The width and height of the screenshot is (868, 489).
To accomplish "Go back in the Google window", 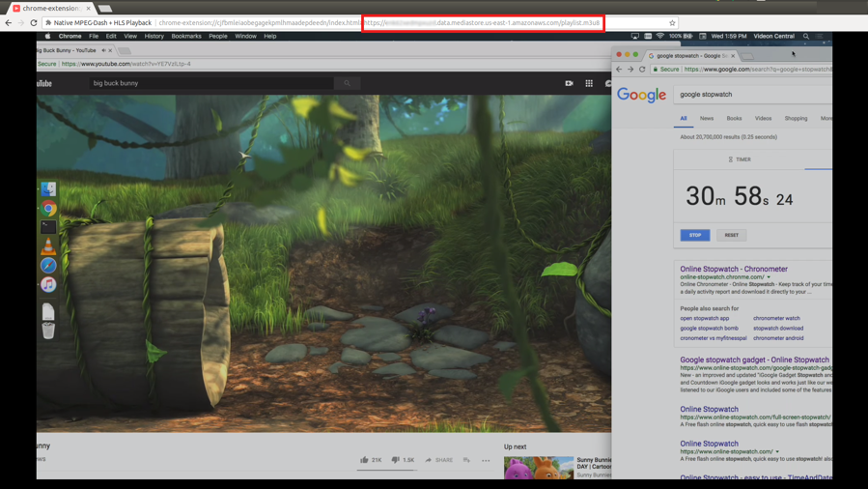I will [619, 70].
